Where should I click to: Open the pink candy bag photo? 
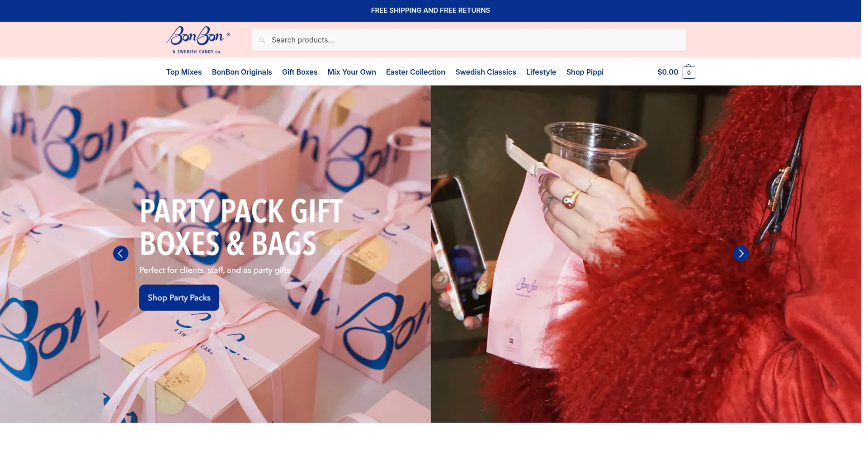click(x=646, y=254)
